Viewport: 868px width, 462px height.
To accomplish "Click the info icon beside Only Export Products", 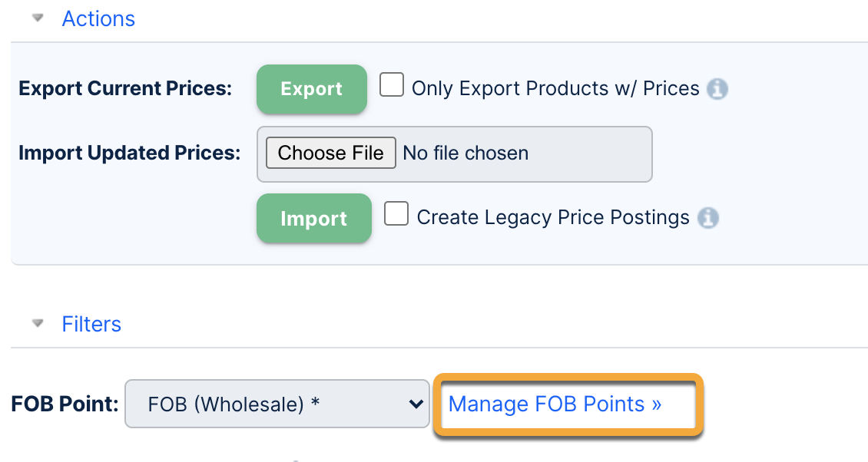I will (717, 89).
